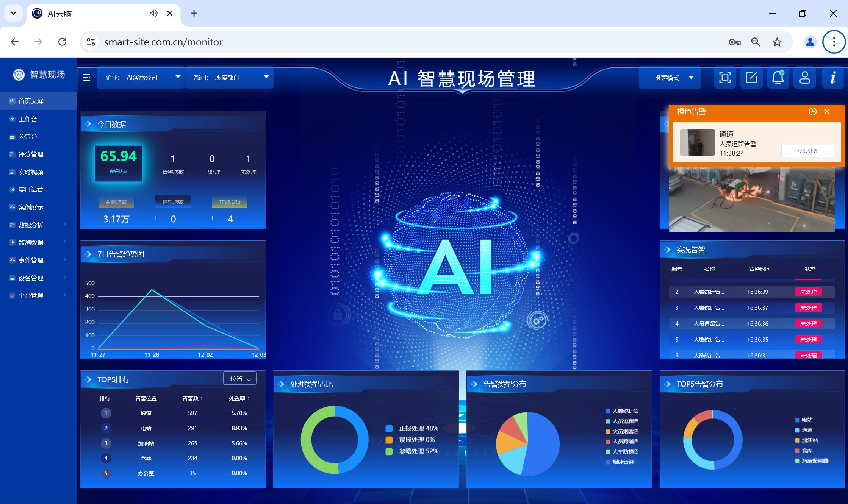Open the password key icon
This screenshot has height=504, width=848.
(x=734, y=42)
